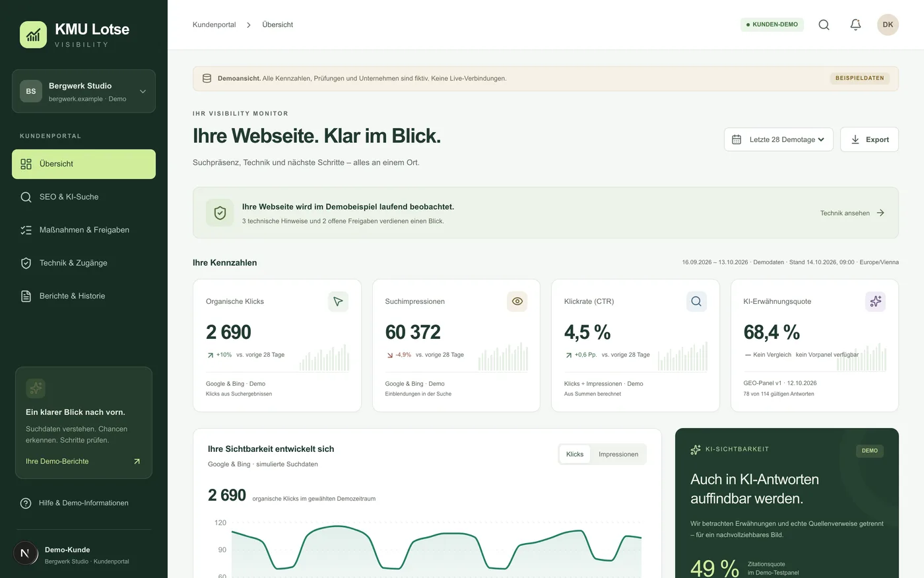Click calendar icon in date range selector
Screen dimensions: 924x578
[x=737, y=139]
